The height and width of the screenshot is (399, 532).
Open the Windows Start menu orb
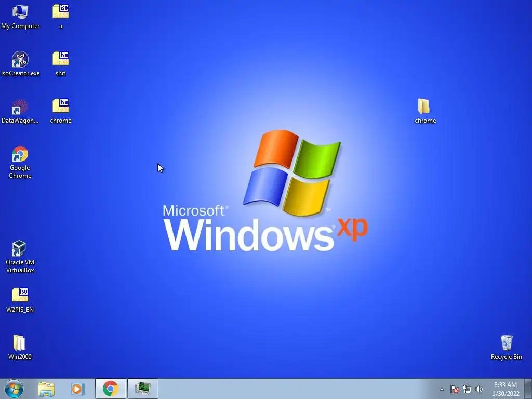click(x=14, y=389)
